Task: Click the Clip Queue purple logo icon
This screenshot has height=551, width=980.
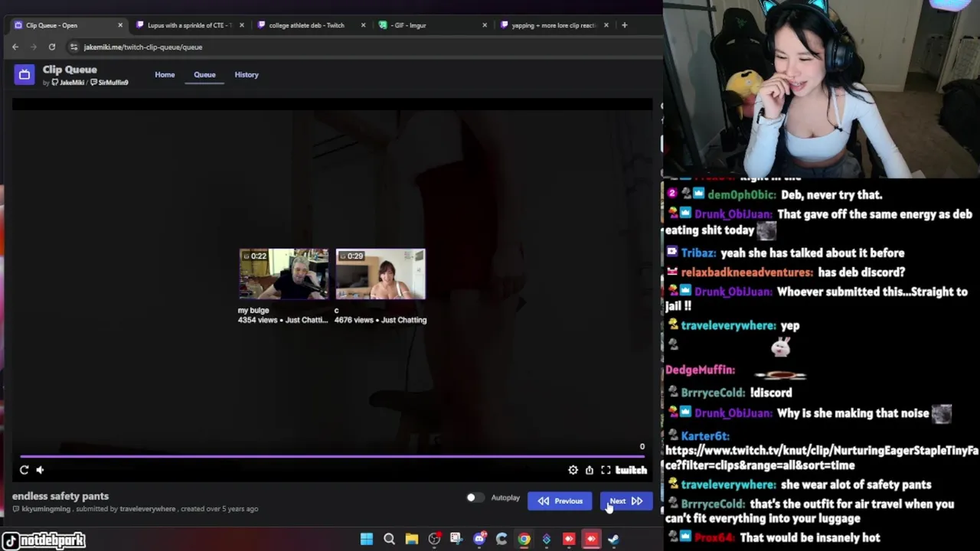Action: 24,74
